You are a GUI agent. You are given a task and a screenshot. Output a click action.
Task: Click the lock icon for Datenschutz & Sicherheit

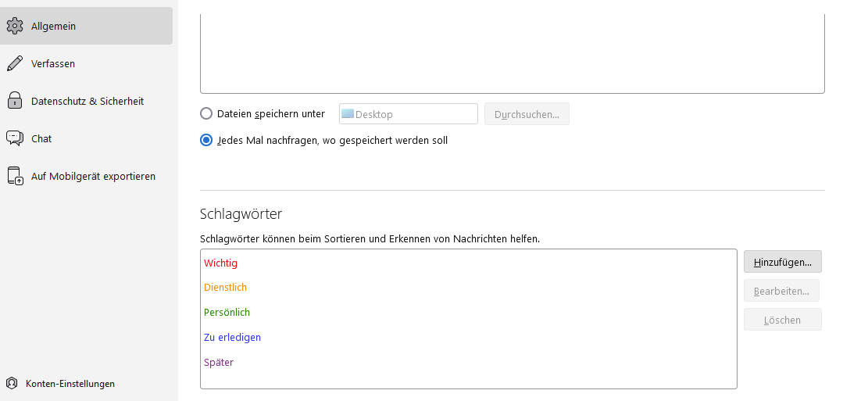coord(14,101)
